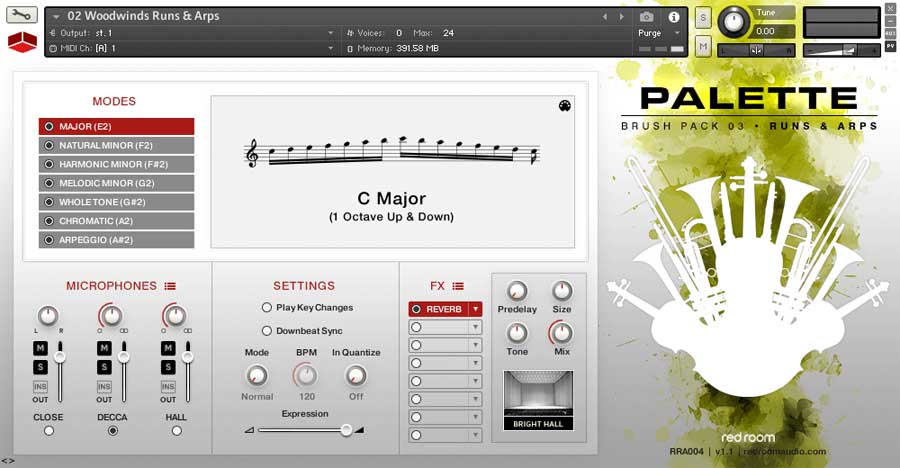Show instrument info icon
Viewport: 900px width, 468px height.
tap(674, 17)
